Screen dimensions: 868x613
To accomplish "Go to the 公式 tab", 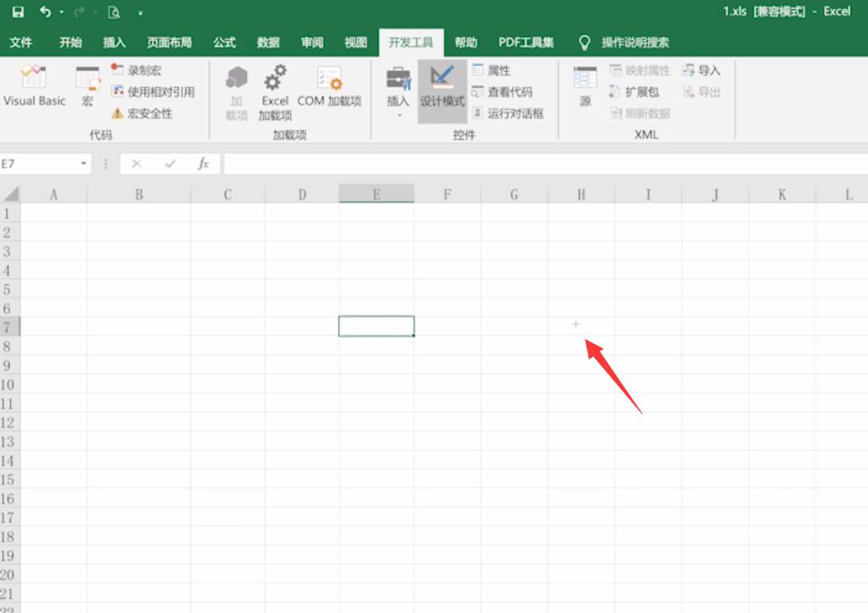I will (x=224, y=42).
